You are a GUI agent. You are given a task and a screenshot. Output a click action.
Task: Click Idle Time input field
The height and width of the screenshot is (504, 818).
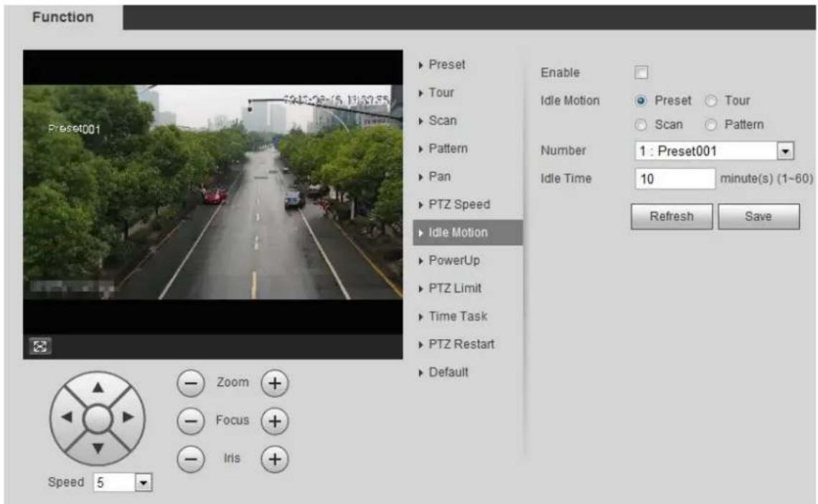point(674,179)
